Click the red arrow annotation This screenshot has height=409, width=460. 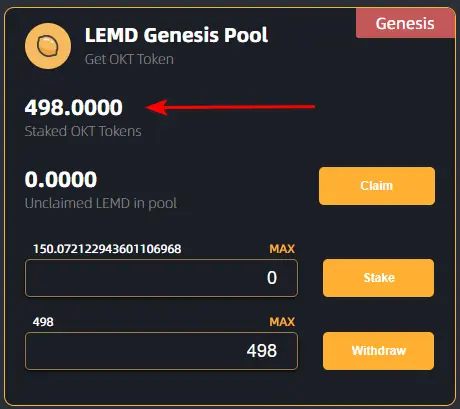[x=230, y=107]
